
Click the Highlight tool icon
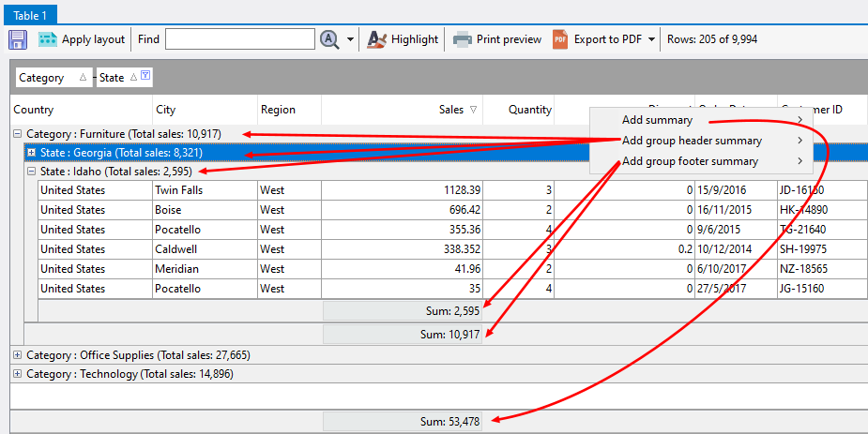click(376, 39)
